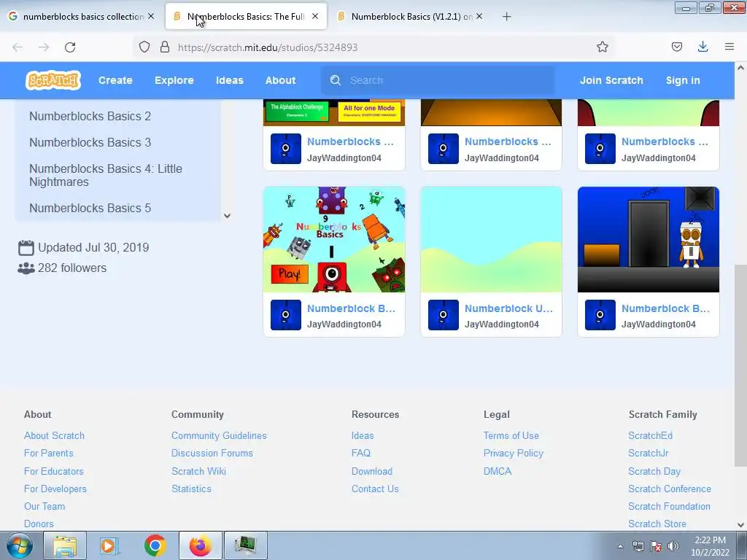Open Scratch Wiki link
This screenshot has width=747, height=560.
click(198, 471)
